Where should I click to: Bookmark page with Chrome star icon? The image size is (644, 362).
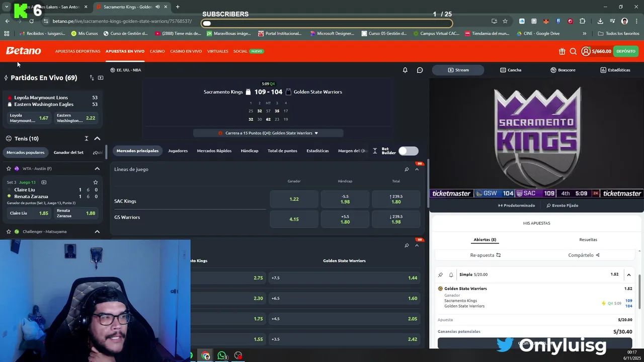point(505,21)
